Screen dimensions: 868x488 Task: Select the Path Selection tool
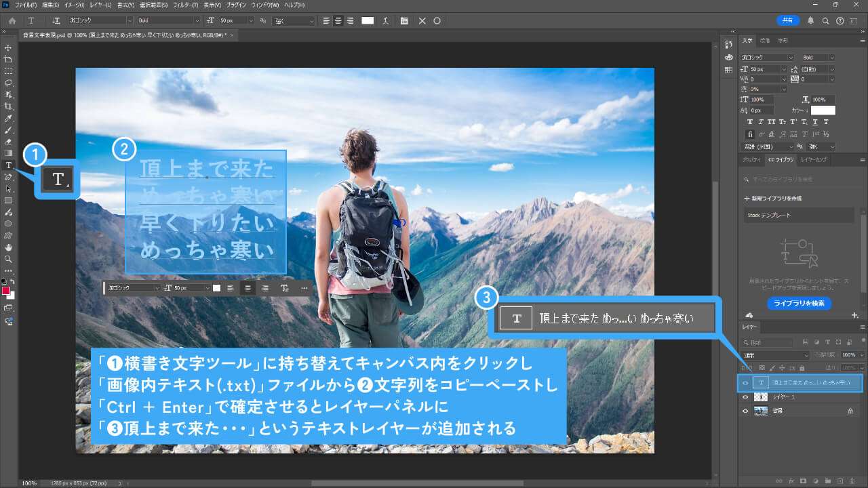click(8, 188)
